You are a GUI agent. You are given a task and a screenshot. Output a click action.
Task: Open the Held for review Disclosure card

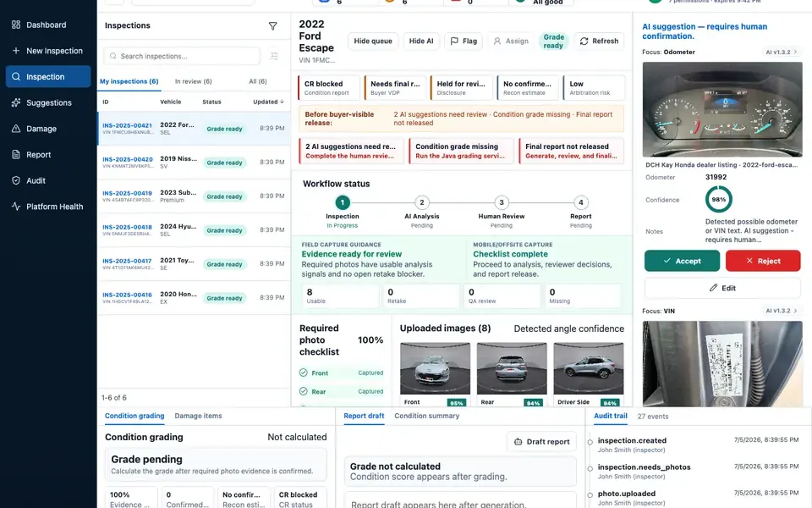462,87
